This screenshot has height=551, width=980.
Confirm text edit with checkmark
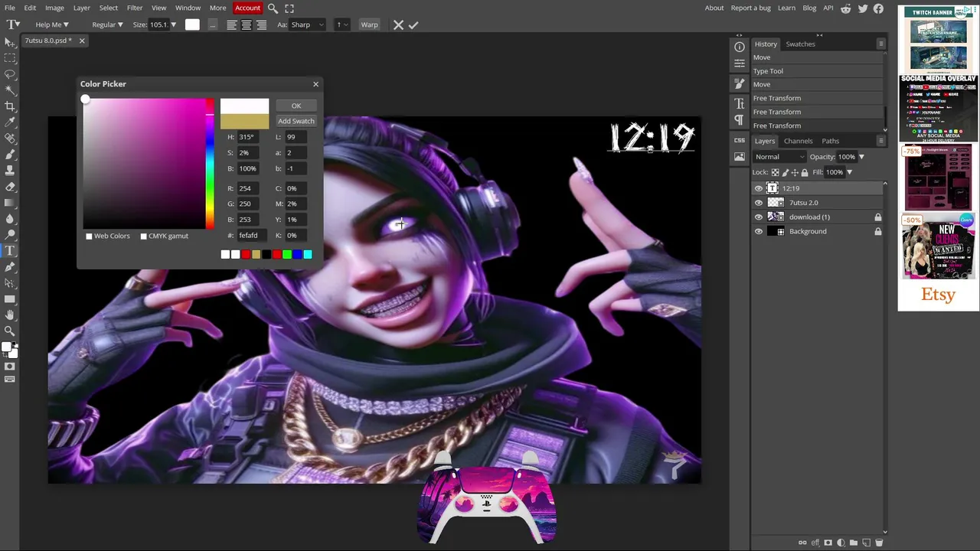click(413, 24)
